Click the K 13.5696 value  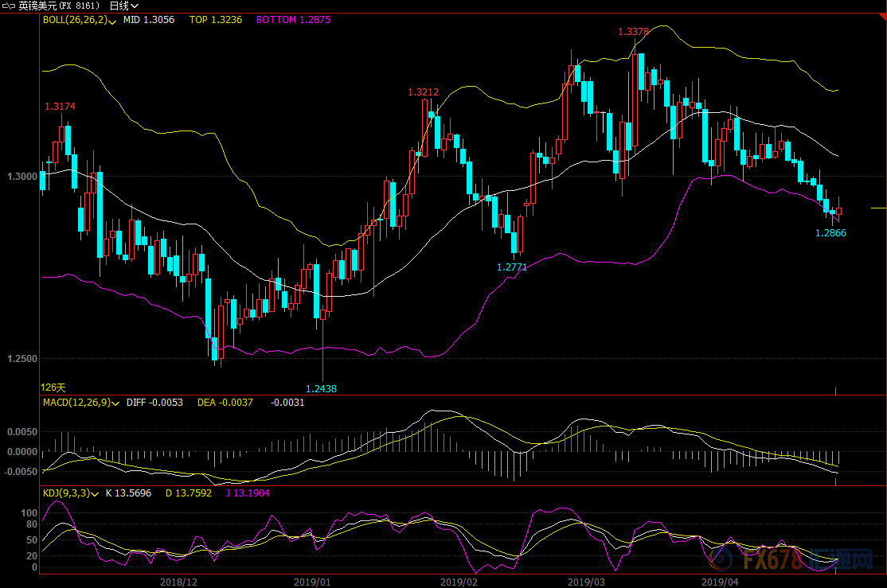point(128,493)
